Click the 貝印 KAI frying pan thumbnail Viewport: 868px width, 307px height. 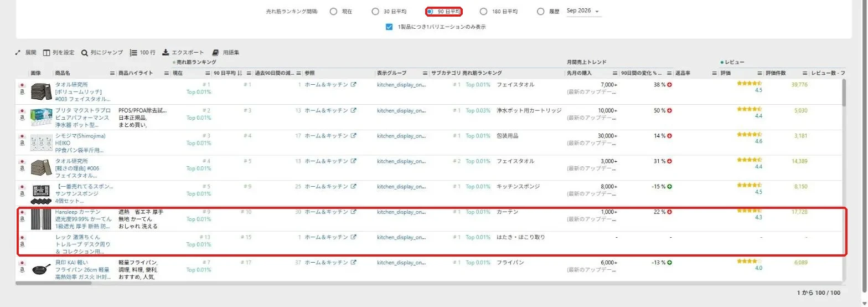click(x=41, y=269)
